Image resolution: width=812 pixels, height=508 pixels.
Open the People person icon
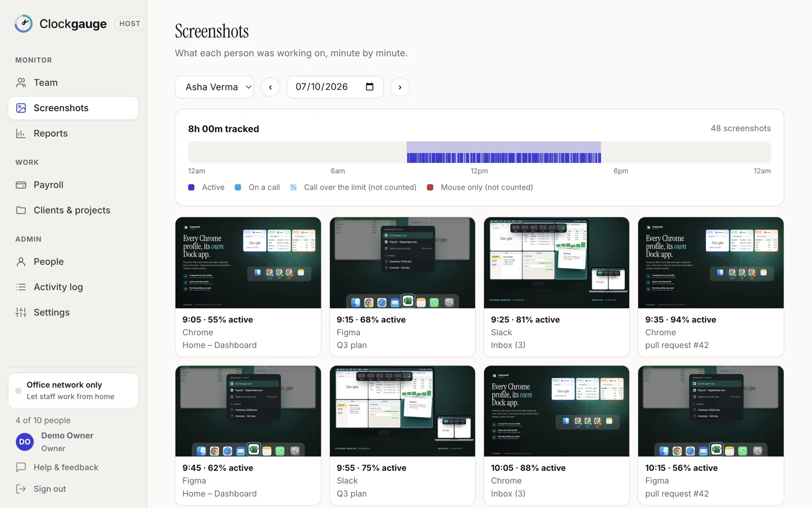21,261
